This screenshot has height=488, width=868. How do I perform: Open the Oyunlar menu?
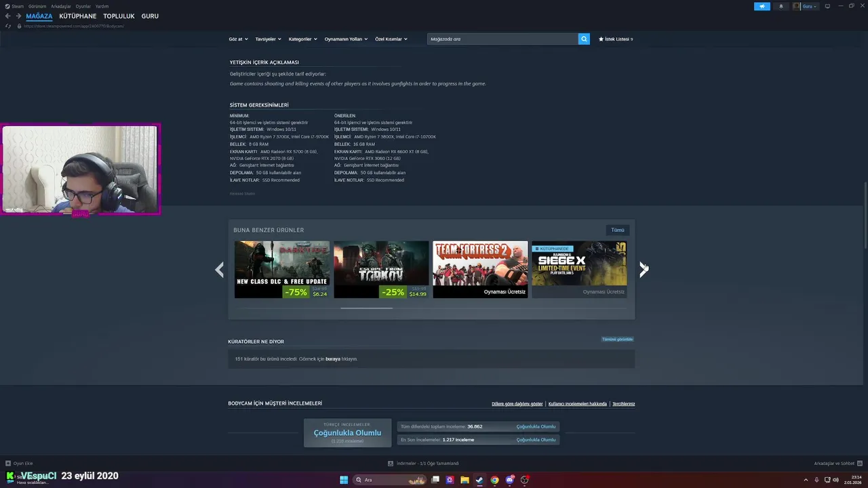click(83, 6)
